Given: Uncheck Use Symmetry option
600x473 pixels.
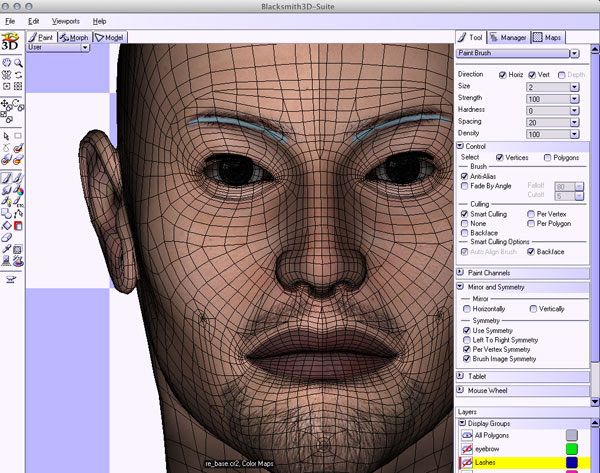Looking at the screenshot, I should (x=465, y=330).
